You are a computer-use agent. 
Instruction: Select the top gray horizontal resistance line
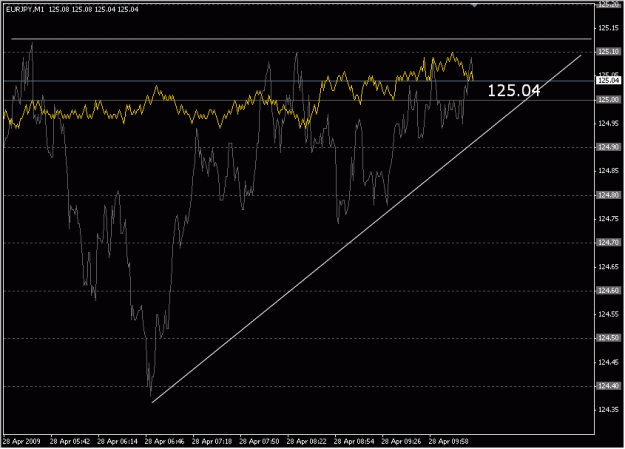[301, 39]
